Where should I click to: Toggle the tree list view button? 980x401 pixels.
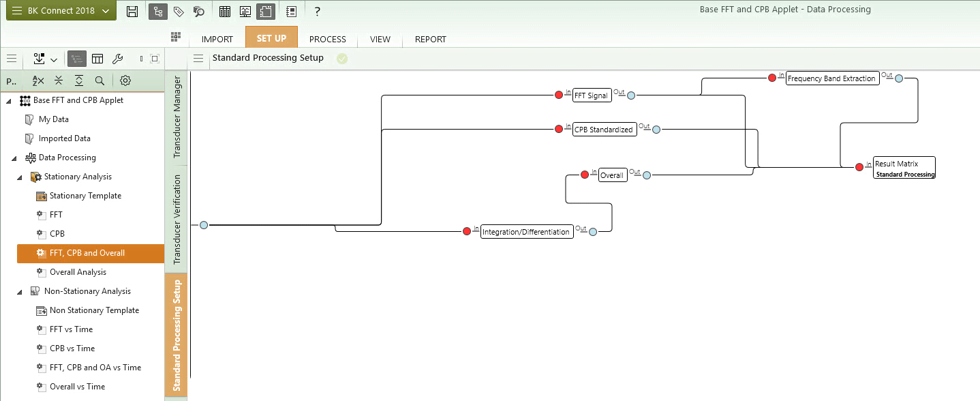(x=76, y=59)
